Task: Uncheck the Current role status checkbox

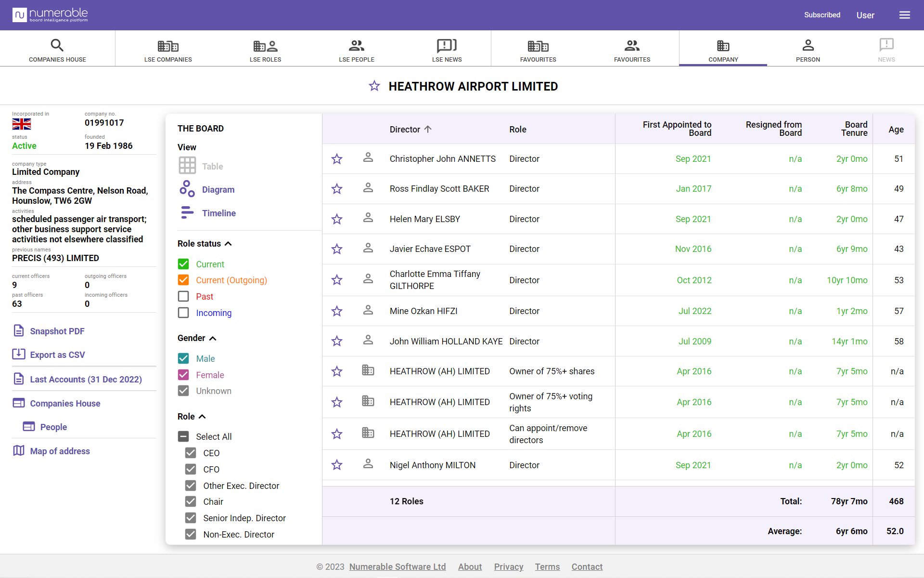Action: pos(183,264)
